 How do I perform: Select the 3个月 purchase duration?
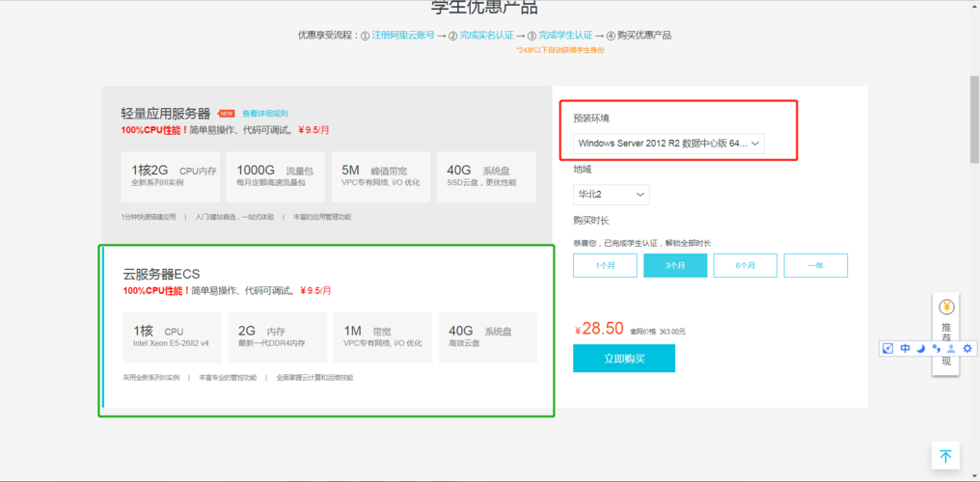point(675,265)
